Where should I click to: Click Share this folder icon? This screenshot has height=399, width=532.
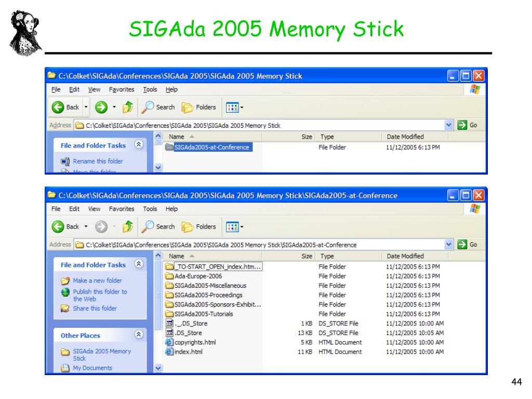[65, 309]
